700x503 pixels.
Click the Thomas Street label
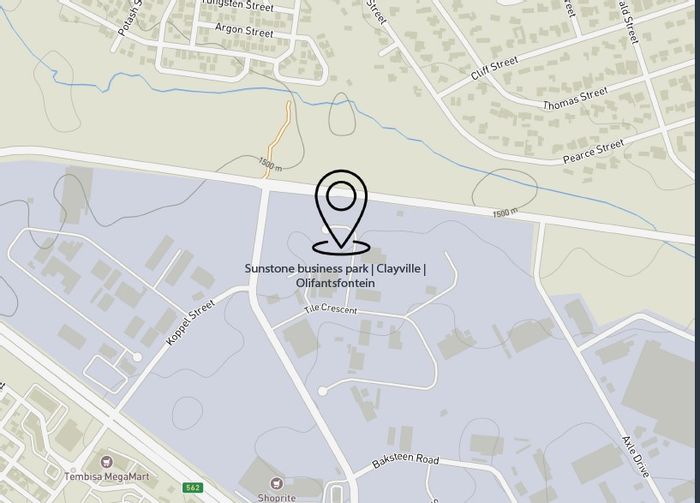(x=575, y=99)
